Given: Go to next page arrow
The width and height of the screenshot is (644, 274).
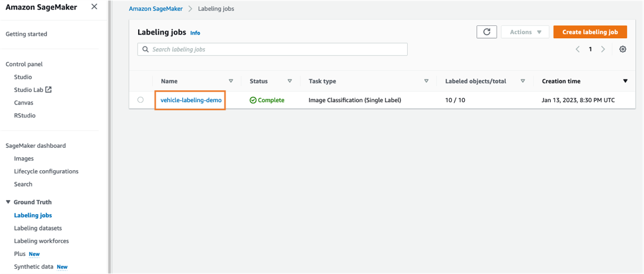Looking at the screenshot, I should point(603,49).
